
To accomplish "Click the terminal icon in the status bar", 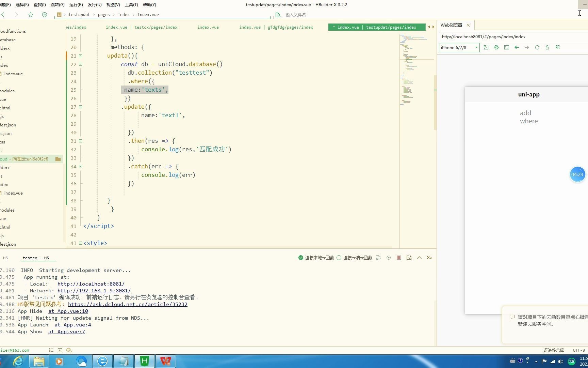I will 60,350.
